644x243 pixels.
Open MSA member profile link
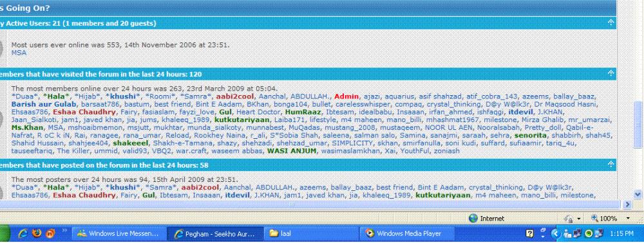(x=19, y=53)
